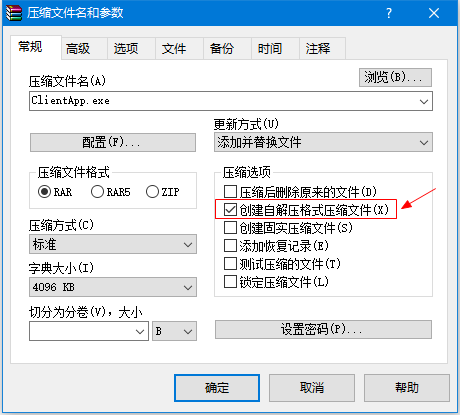This screenshot has height=415, width=460.
Task: Expand the 字典大小 4096 KB dropdown
Action: 113,287
